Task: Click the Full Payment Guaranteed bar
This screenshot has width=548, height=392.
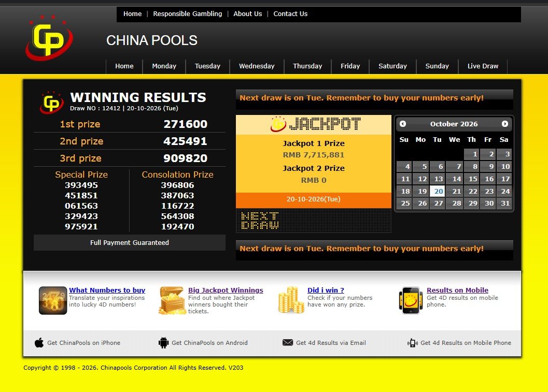Action: [x=129, y=242]
